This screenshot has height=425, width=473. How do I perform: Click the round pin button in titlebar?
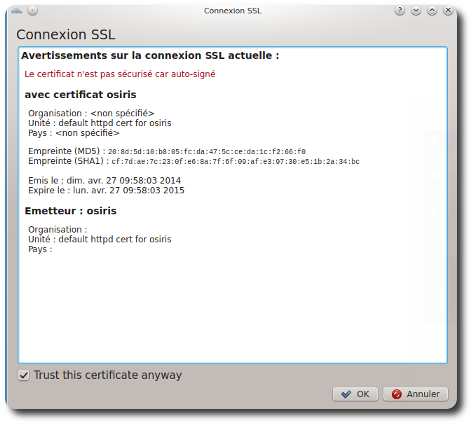coord(33,11)
